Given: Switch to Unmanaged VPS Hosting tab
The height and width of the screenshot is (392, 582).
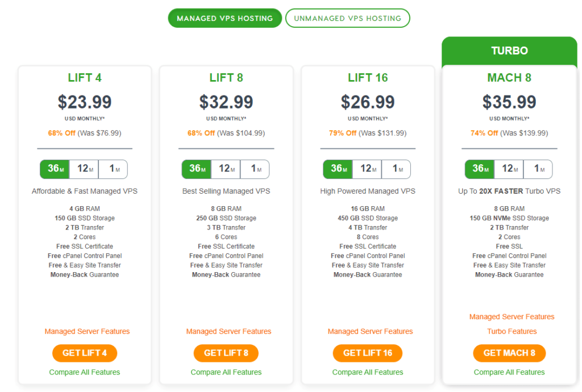Looking at the screenshot, I should point(347,18).
